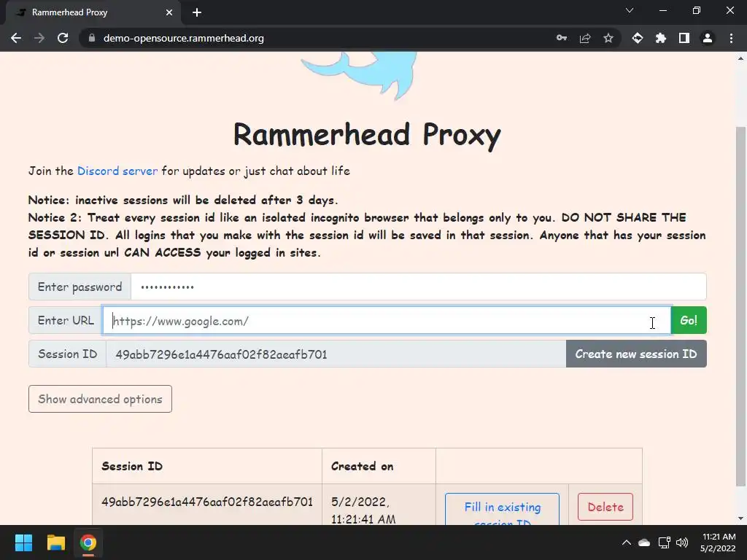Screen dimensions: 747x560
Task: Close the Rammerhead Proxy tab
Action: point(169,12)
